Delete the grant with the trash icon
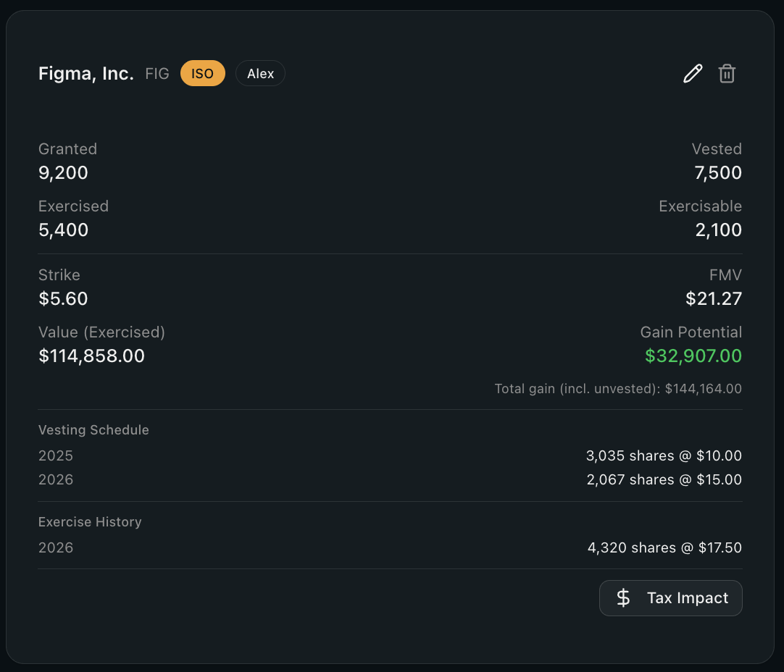Viewport: 784px width, 672px height. [727, 74]
